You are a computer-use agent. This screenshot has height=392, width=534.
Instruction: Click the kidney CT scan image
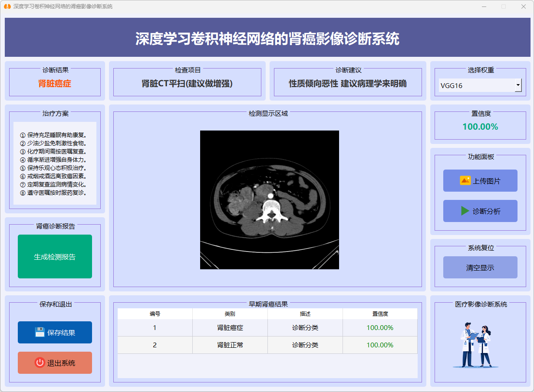tap(269, 199)
